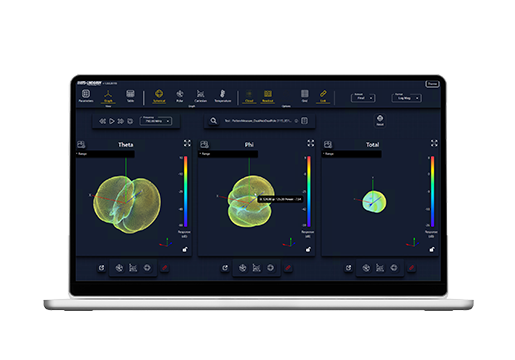Select the Table view icon
The image size is (515, 360).
(x=130, y=96)
